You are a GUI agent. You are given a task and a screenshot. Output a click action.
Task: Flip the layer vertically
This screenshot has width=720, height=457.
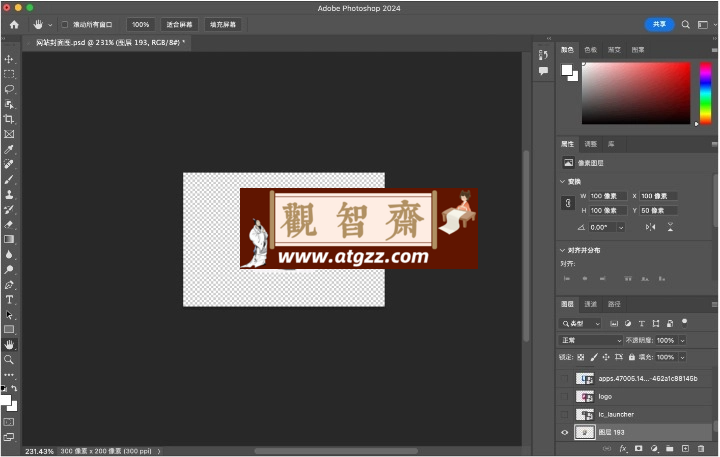coord(670,227)
